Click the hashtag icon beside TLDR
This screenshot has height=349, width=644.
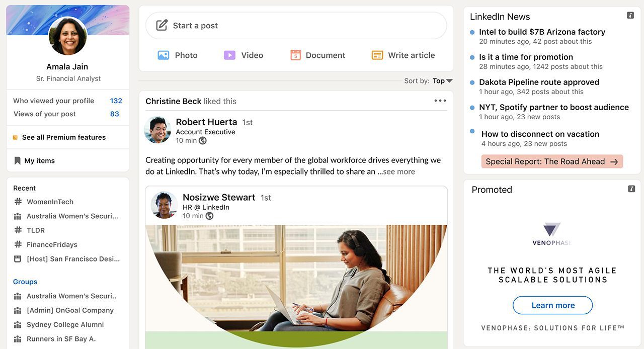pos(18,230)
